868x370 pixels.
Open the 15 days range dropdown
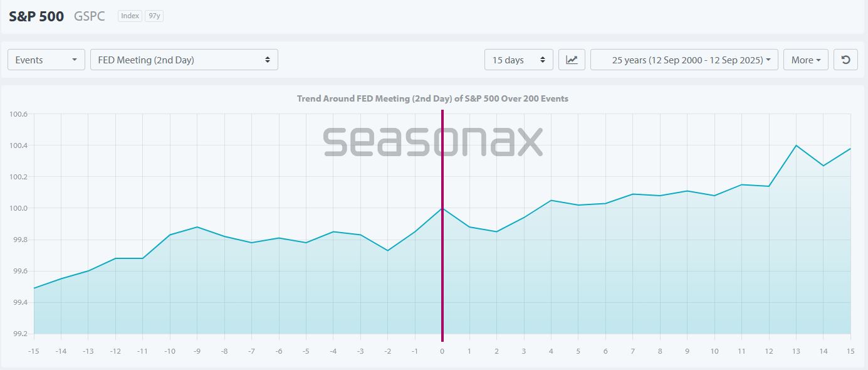[x=519, y=60]
